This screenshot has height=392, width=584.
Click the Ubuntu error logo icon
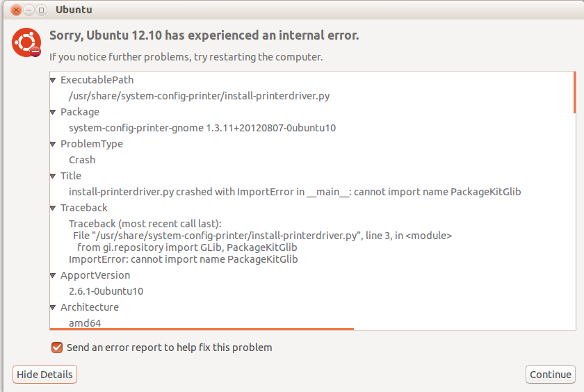[26, 43]
